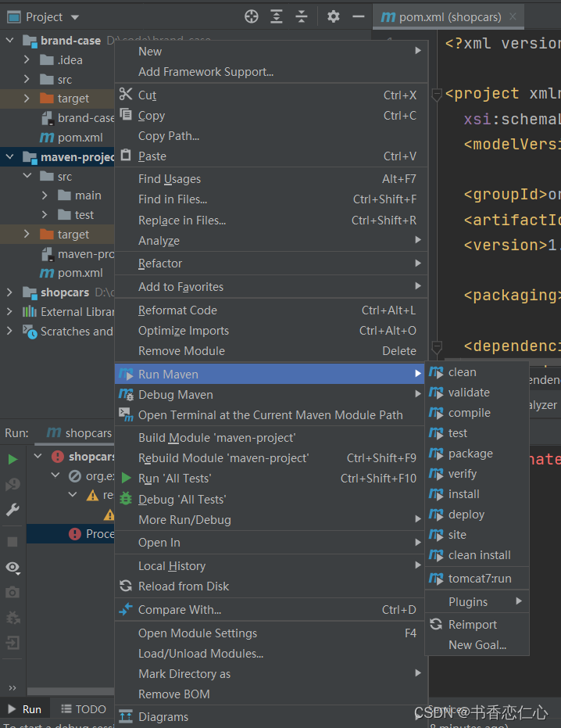Run Maven install goal

coord(477,494)
